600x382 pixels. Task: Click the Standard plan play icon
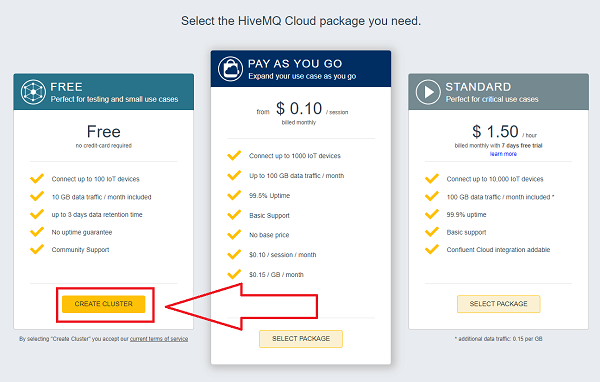[x=428, y=92]
